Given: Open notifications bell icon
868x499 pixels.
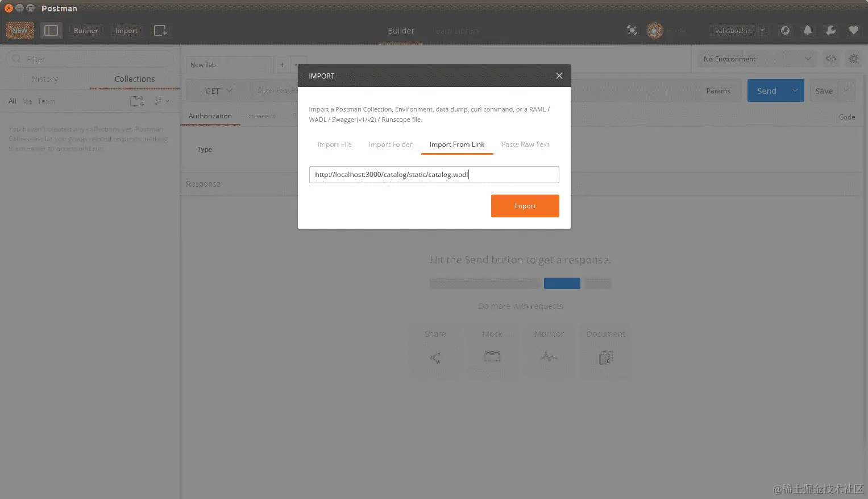Looking at the screenshot, I should click(808, 31).
